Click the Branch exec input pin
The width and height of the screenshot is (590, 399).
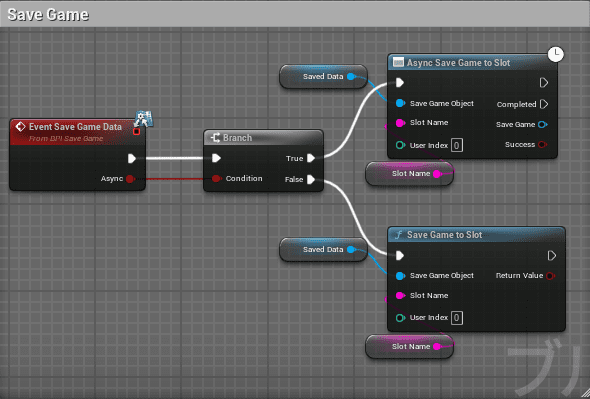[x=216, y=158]
